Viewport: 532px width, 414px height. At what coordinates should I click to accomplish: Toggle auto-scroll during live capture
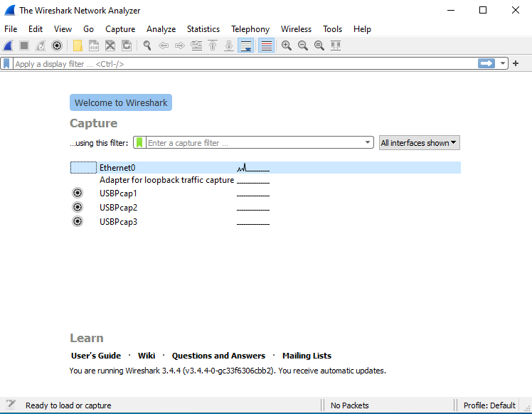[x=245, y=46]
